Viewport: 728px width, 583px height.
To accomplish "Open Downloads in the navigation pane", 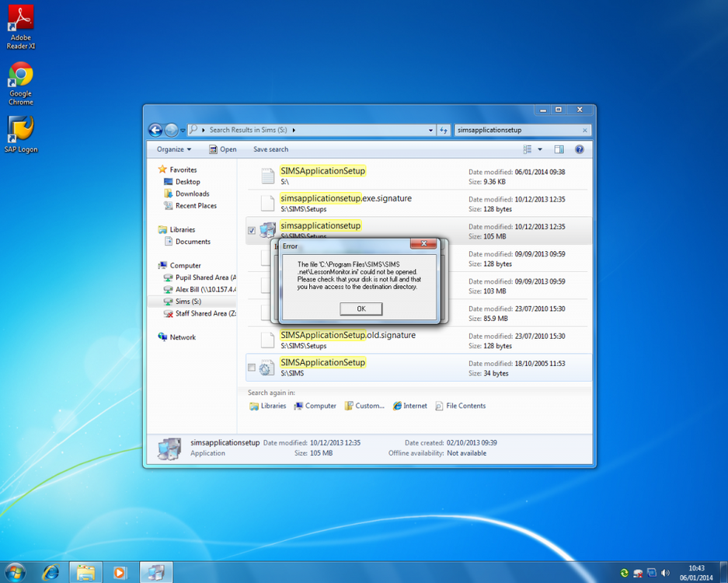I will (186, 194).
